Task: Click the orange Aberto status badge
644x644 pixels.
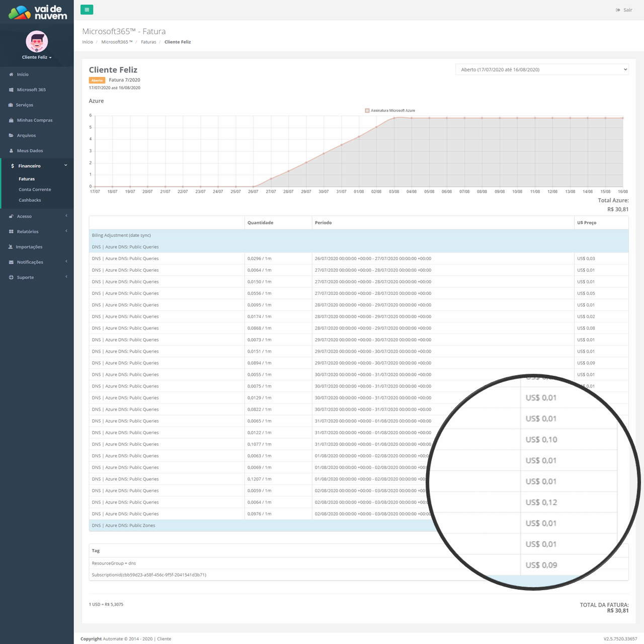Action: coord(97,80)
